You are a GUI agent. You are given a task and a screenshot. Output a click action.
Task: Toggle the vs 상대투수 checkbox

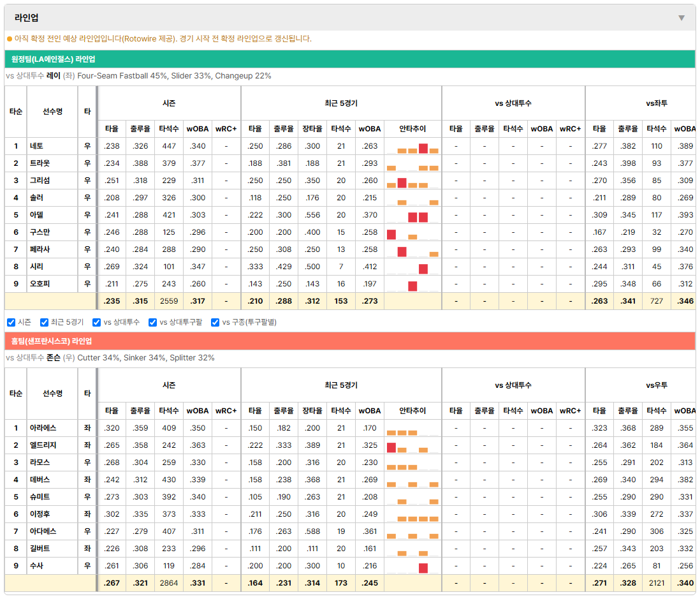tap(96, 322)
